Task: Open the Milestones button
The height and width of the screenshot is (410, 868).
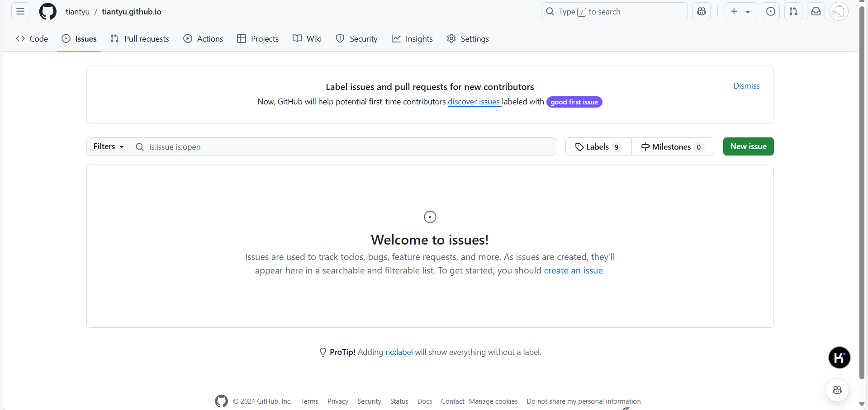Action: [x=672, y=147]
